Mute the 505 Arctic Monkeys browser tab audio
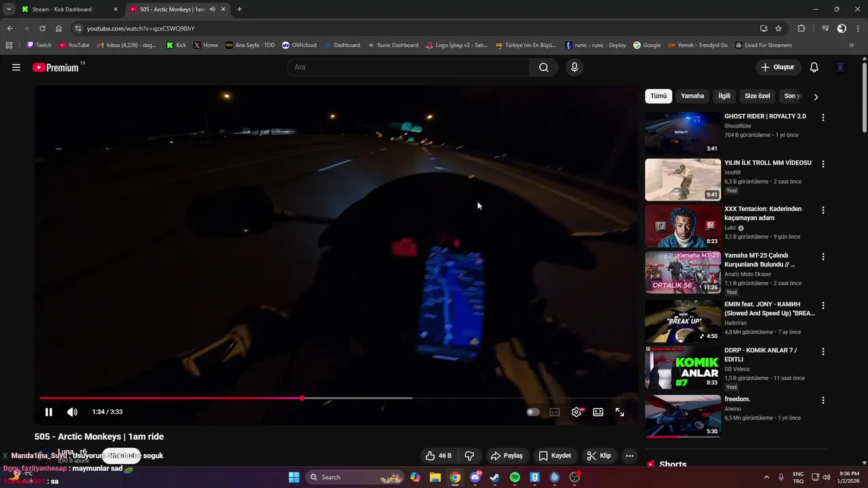This screenshot has width=868, height=488. coord(212,9)
